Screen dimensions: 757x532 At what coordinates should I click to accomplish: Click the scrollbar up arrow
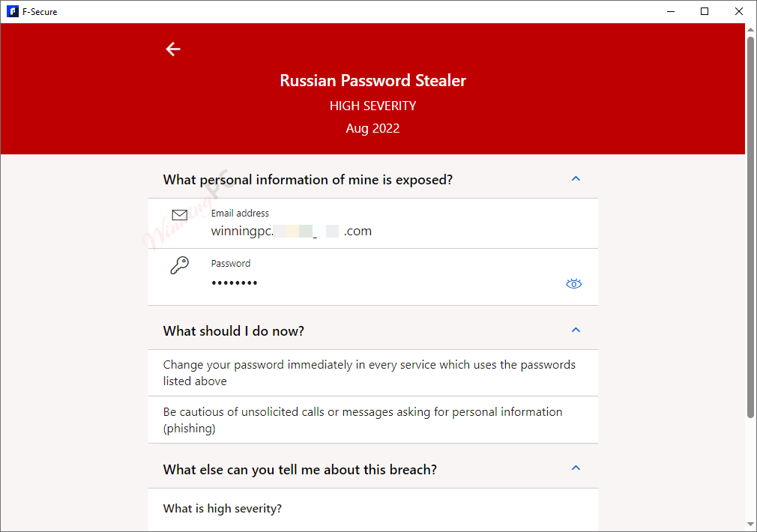[750, 29]
